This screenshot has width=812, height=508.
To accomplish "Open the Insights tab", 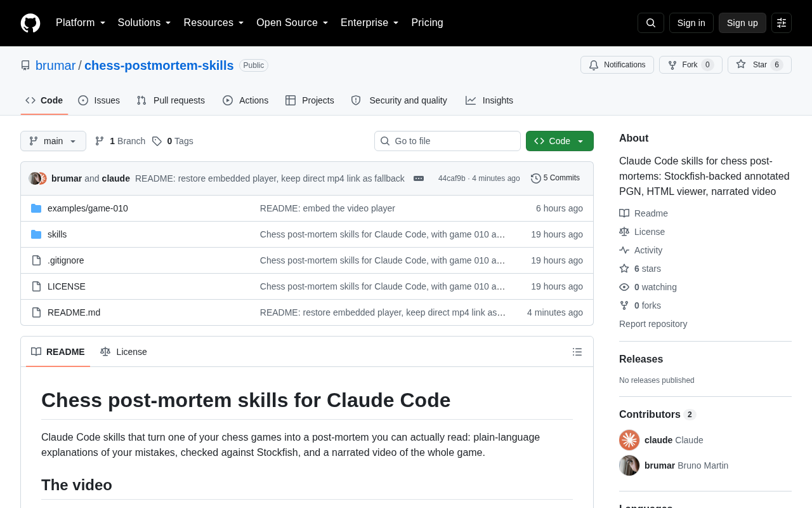I will (489, 100).
